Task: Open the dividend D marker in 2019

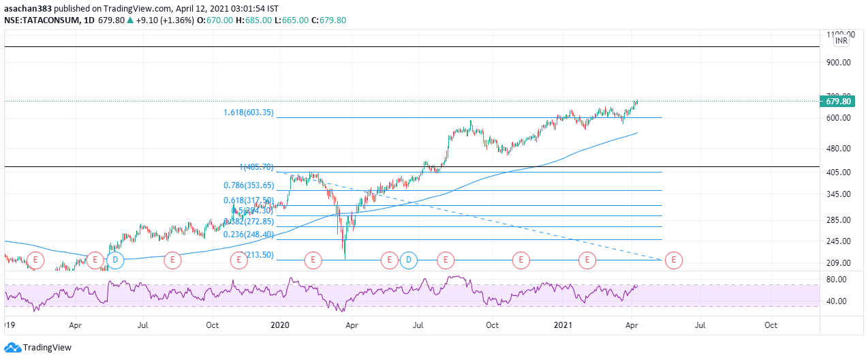Action: click(115, 260)
